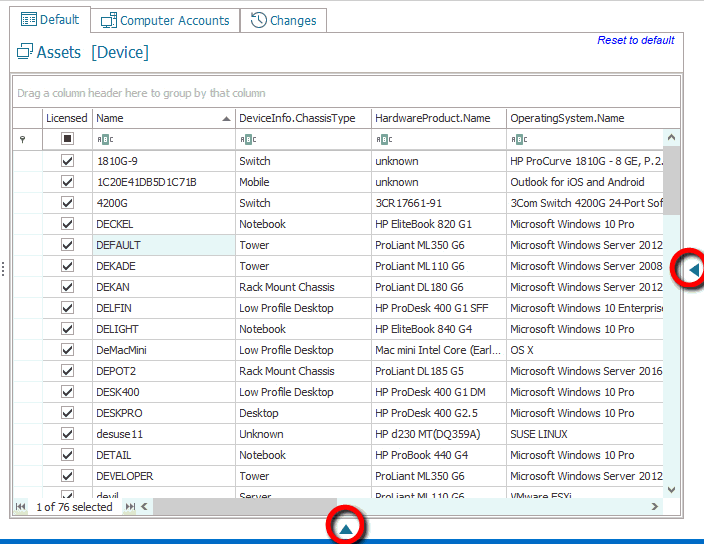Uncheck Licensed for DEFAULT
The width and height of the screenshot is (704, 544).
(x=67, y=245)
